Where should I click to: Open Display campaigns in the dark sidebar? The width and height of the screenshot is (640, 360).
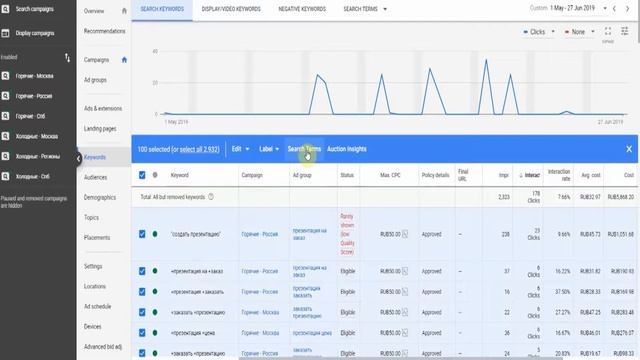[35, 33]
